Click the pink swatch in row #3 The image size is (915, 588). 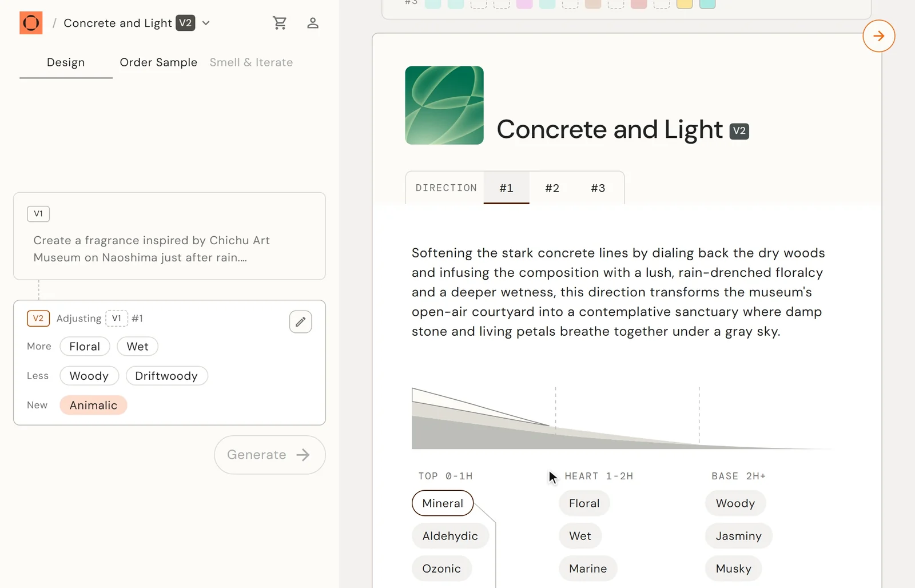pos(524,3)
